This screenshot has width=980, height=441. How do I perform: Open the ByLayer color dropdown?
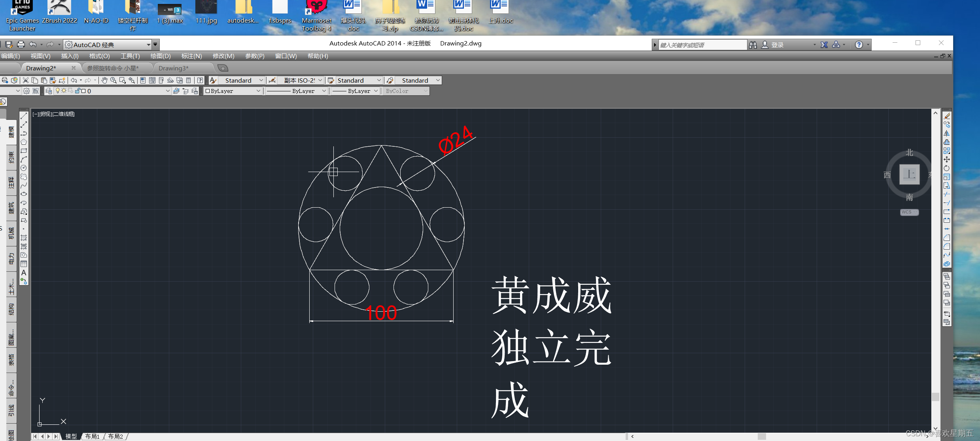pos(258,91)
